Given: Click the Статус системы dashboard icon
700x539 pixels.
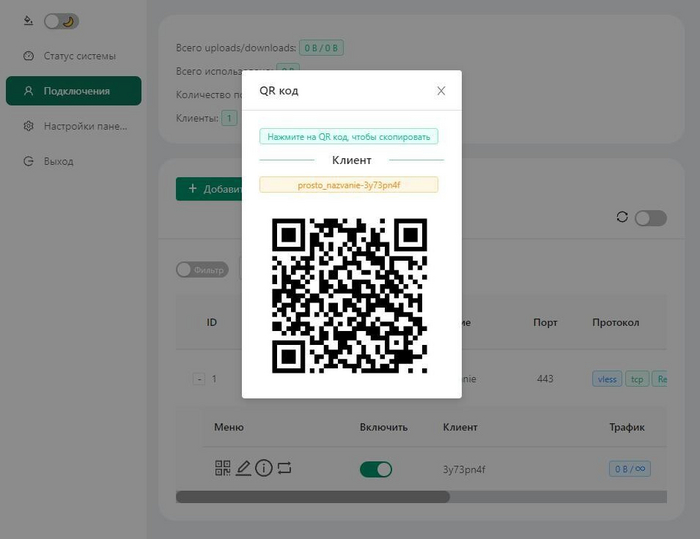Looking at the screenshot, I should [29, 56].
